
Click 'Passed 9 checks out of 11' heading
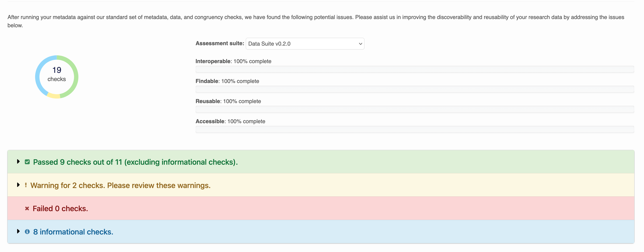coord(135,162)
